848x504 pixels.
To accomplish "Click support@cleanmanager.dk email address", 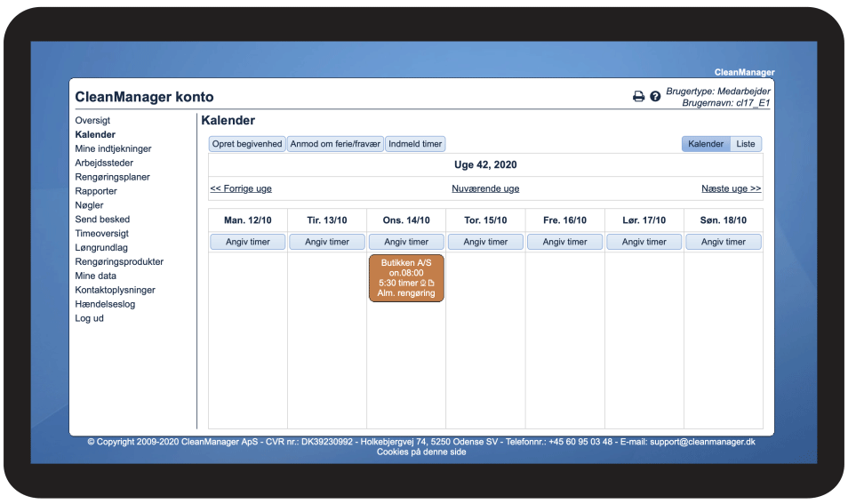I will pyautogui.click(x=702, y=441).
